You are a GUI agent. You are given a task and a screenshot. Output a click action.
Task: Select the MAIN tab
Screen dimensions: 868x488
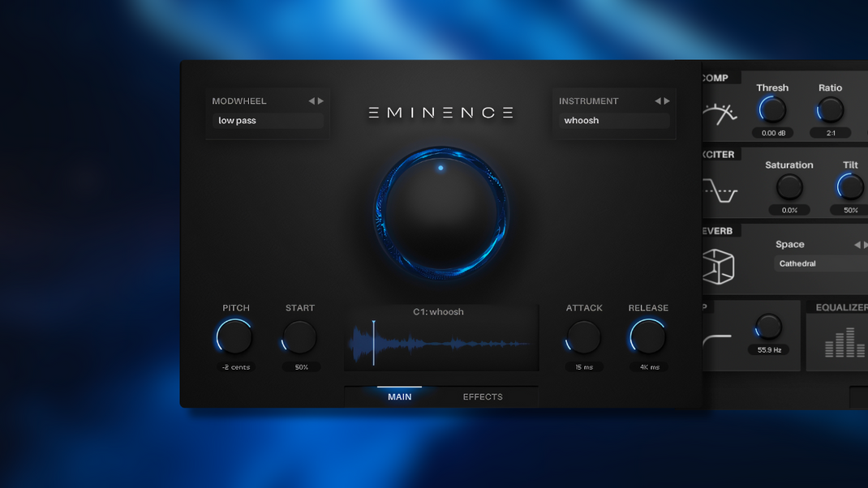click(399, 396)
